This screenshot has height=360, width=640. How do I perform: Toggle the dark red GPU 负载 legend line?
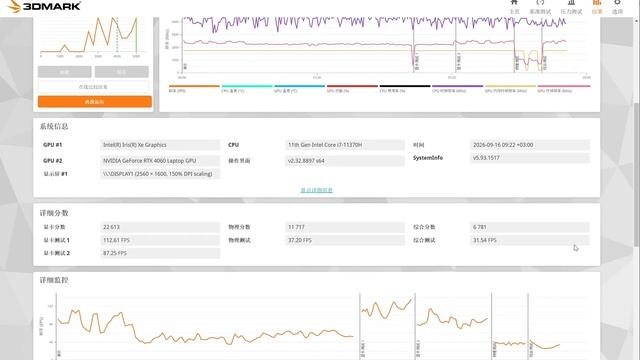click(x=352, y=89)
